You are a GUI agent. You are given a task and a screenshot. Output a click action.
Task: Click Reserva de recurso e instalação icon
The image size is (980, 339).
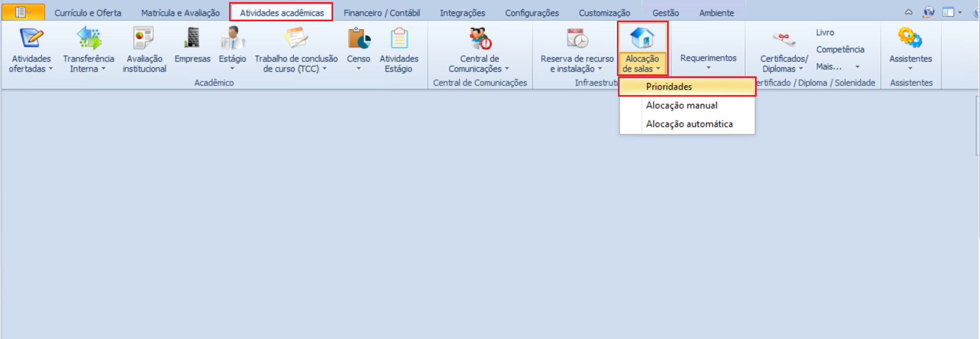577,38
